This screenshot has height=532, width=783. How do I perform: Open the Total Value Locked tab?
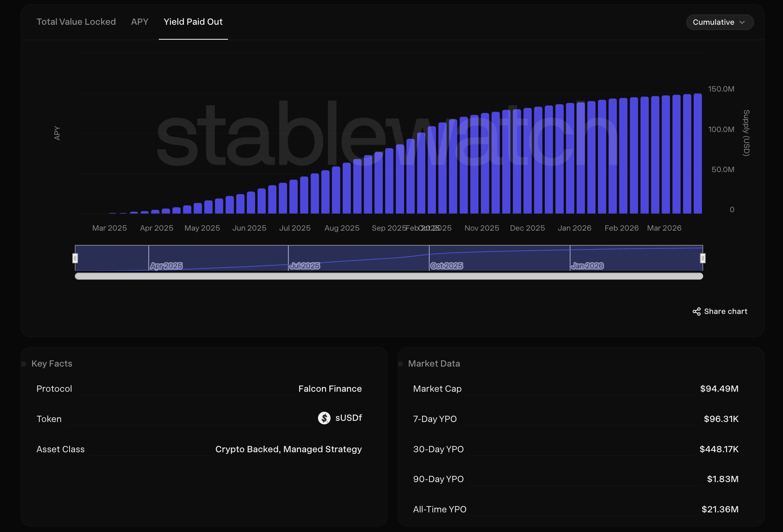coord(76,22)
